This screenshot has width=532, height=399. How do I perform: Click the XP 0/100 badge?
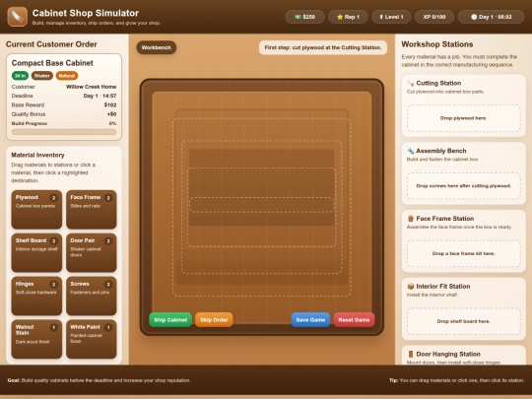(434, 17)
